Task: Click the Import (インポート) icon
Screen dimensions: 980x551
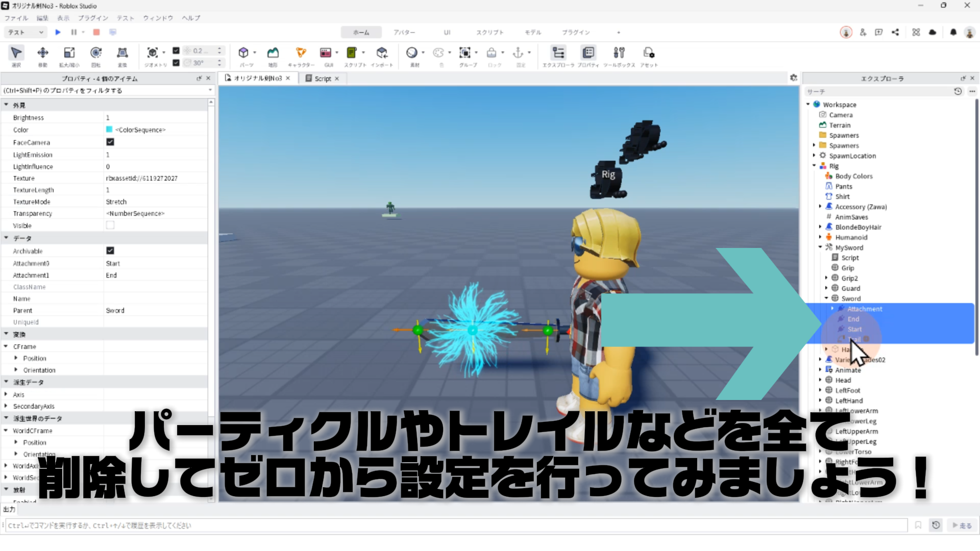Action: coord(382,53)
